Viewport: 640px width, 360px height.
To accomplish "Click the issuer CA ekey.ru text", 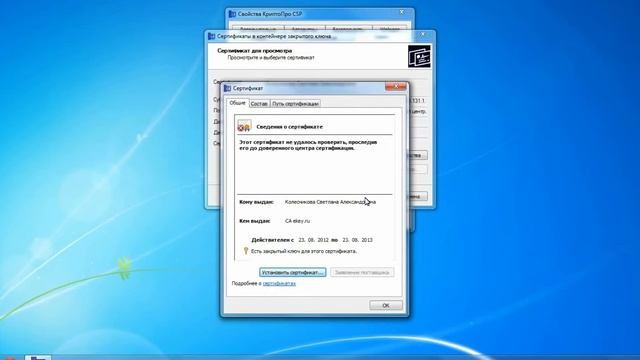I will 297,221.
